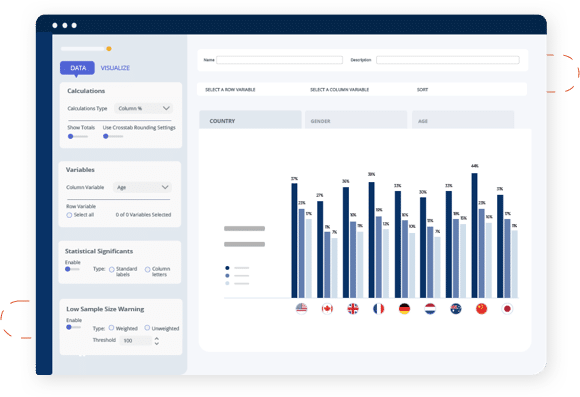Image resolution: width=580 pixels, height=397 pixels.
Task: Switch to the VISUALIZE tab
Action: click(x=115, y=68)
